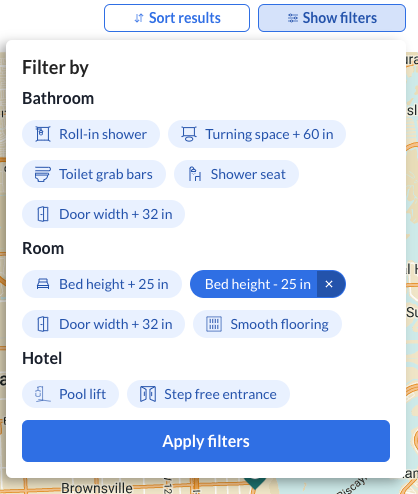Remove the Bed height - 25 in filter with X
Viewport: 418px width, 494px height.
pyautogui.click(x=329, y=284)
